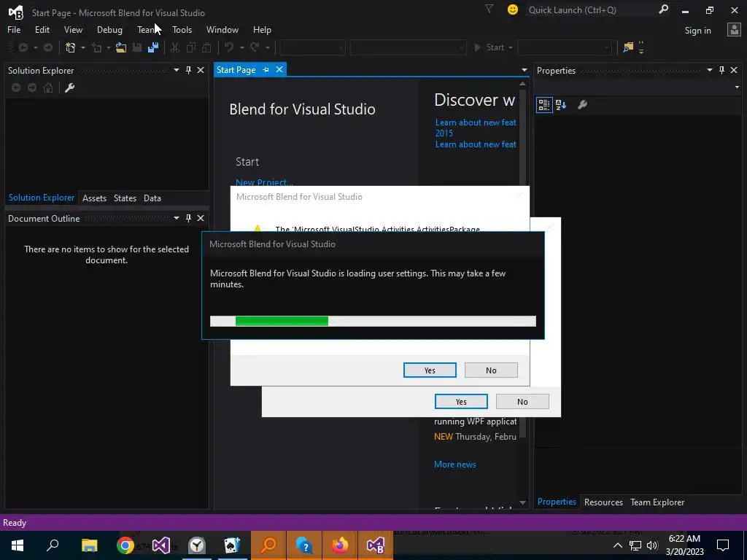
Task: Click inside the Quick Launch search box
Action: [x=591, y=9]
